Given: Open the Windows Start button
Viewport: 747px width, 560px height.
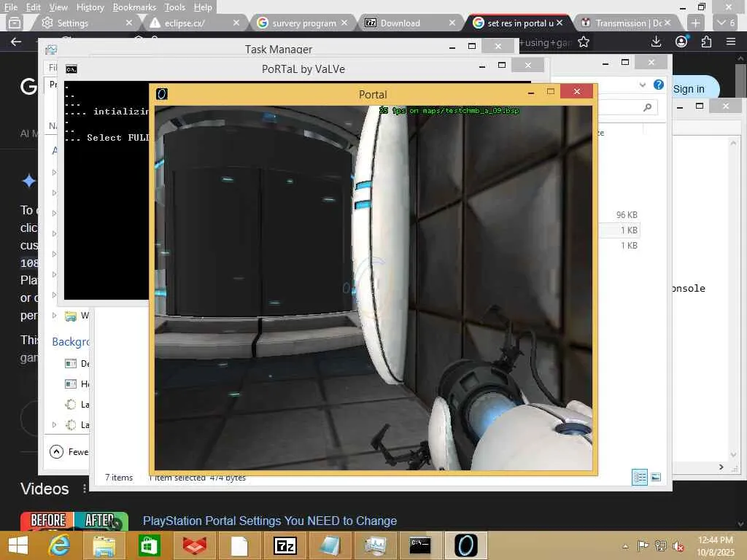Looking at the screenshot, I should tap(18, 545).
